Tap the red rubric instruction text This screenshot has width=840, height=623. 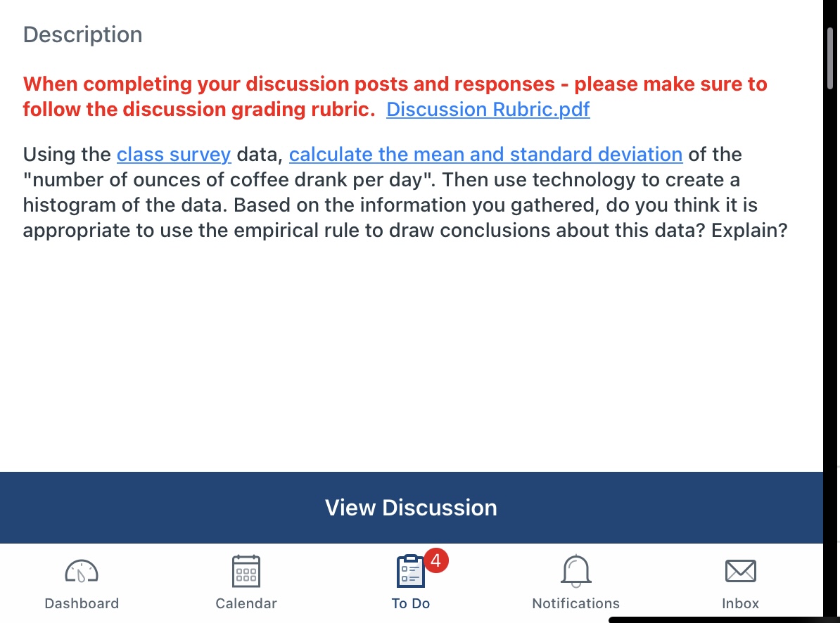tap(395, 96)
